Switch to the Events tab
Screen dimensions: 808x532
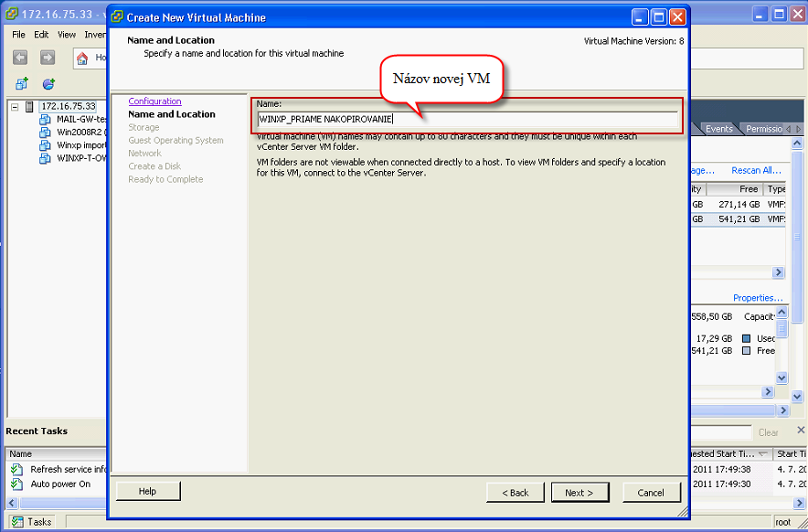click(x=718, y=129)
